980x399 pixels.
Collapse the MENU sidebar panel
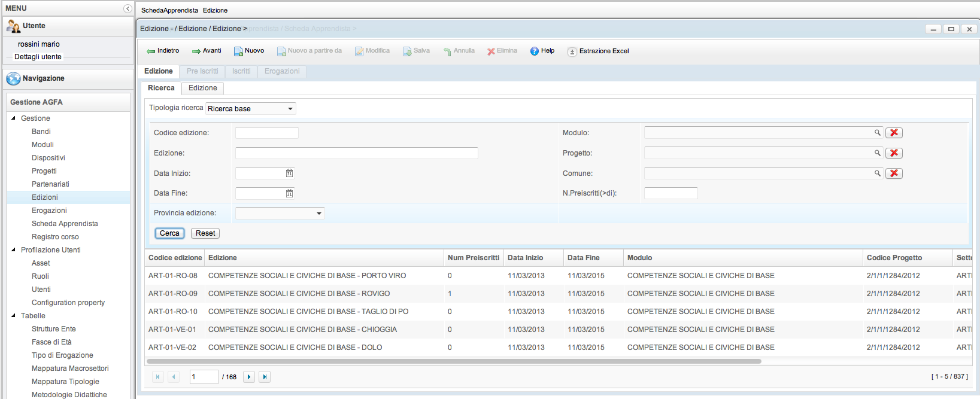click(128, 8)
